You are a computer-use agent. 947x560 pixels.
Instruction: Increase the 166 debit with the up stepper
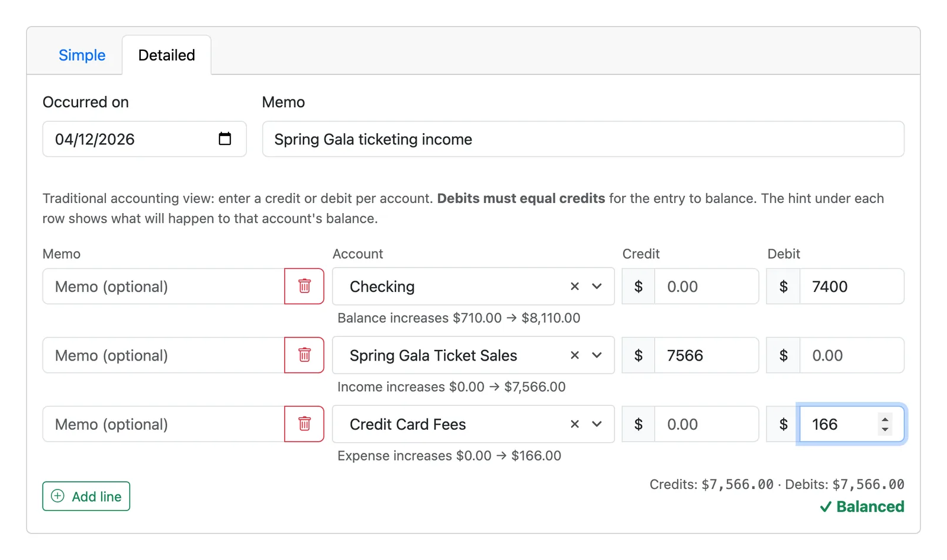click(885, 419)
